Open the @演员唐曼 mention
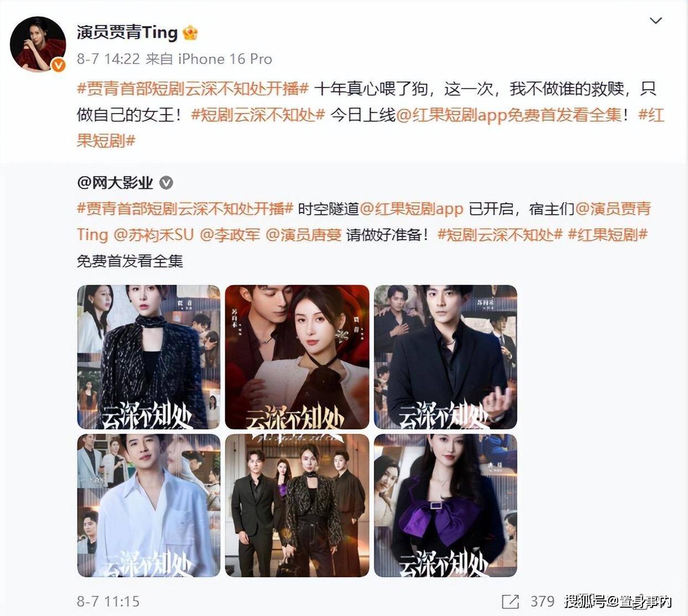This screenshot has height=616, width=688. coord(304,235)
